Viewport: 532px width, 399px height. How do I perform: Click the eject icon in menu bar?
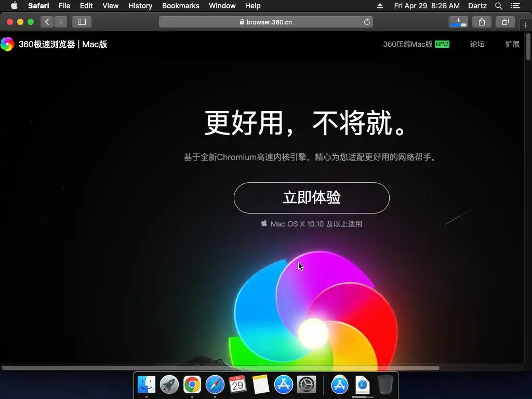(x=380, y=6)
